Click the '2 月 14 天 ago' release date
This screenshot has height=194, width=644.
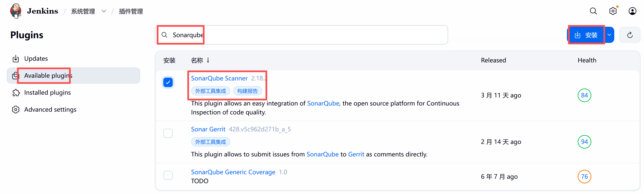pos(501,142)
